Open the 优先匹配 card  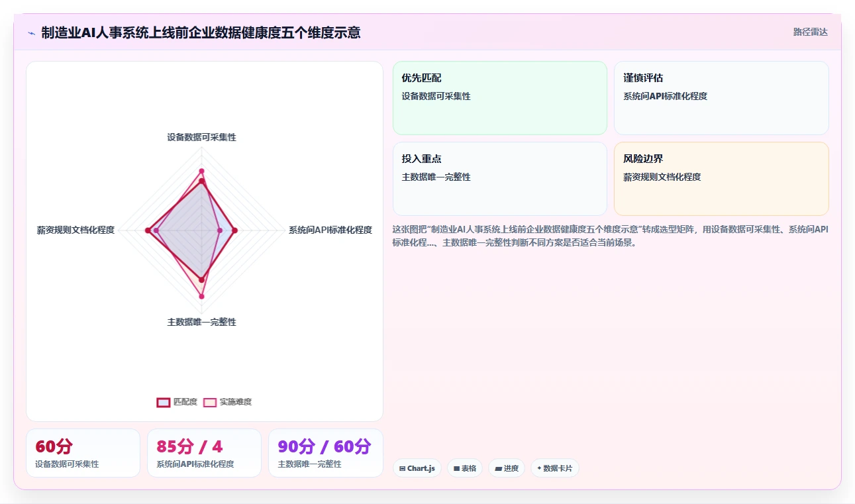(x=500, y=98)
